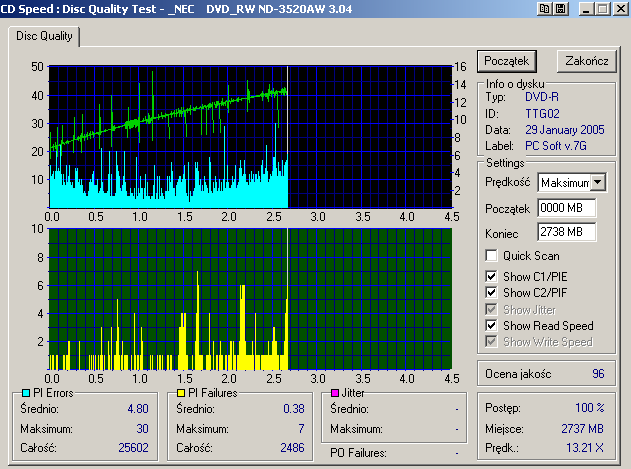Click the disc type value DVD-R

point(542,97)
